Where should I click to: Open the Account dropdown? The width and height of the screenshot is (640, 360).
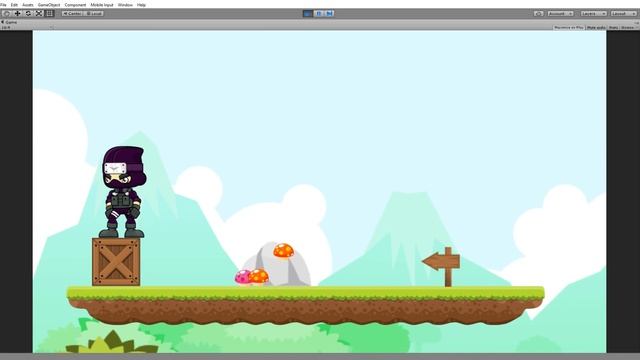[x=560, y=13]
